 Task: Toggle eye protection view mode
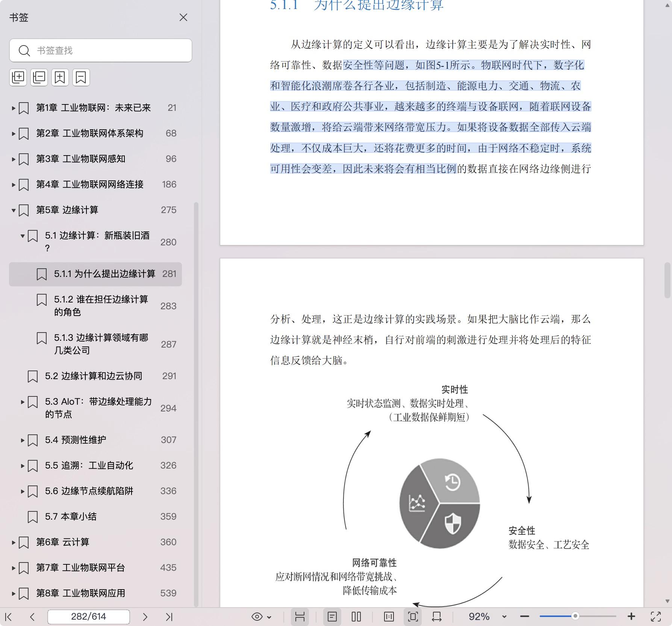257,617
